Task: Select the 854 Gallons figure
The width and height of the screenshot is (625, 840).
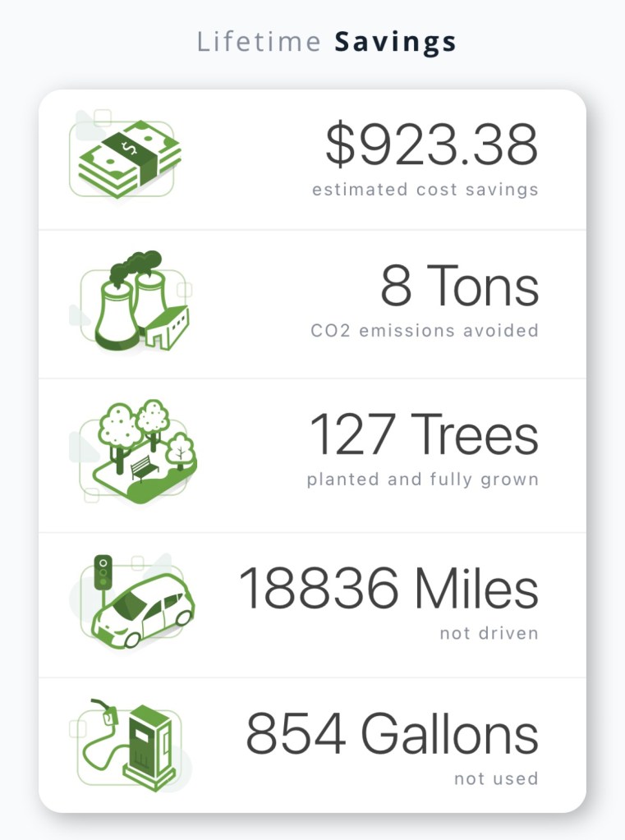Action: click(x=393, y=734)
